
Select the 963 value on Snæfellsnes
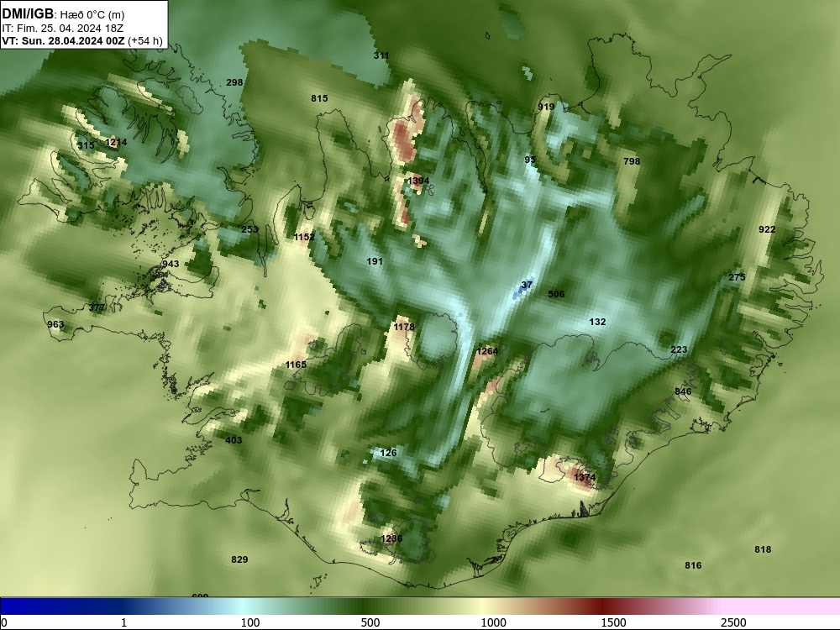pos(55,324)
